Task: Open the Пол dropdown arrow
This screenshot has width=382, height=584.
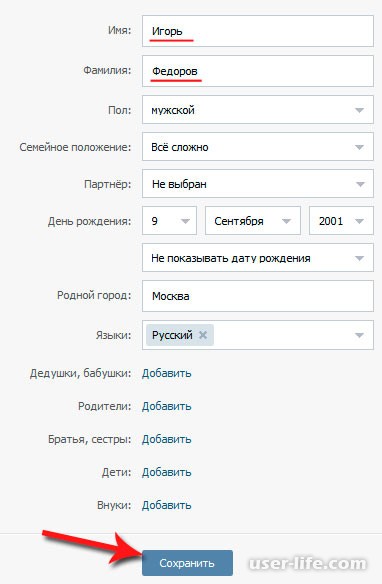Action: click(359, 110)
